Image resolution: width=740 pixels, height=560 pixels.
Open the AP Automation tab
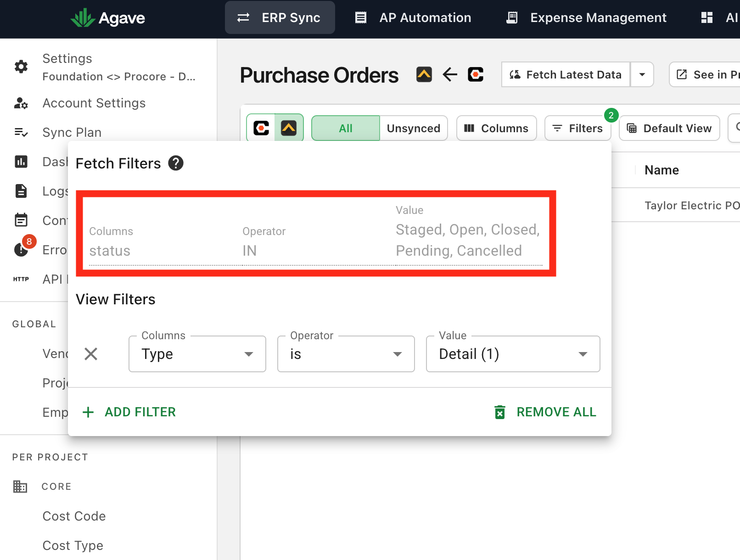tap(413, 17)
